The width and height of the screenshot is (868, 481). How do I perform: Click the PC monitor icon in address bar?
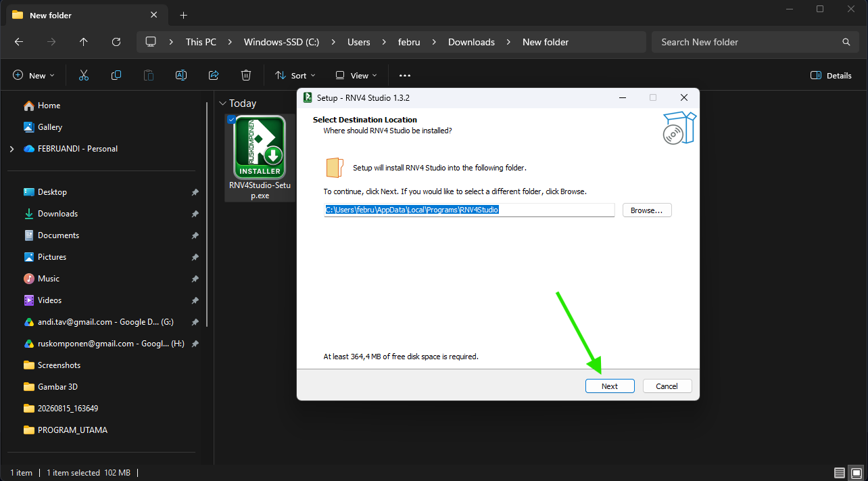[151, 42]
